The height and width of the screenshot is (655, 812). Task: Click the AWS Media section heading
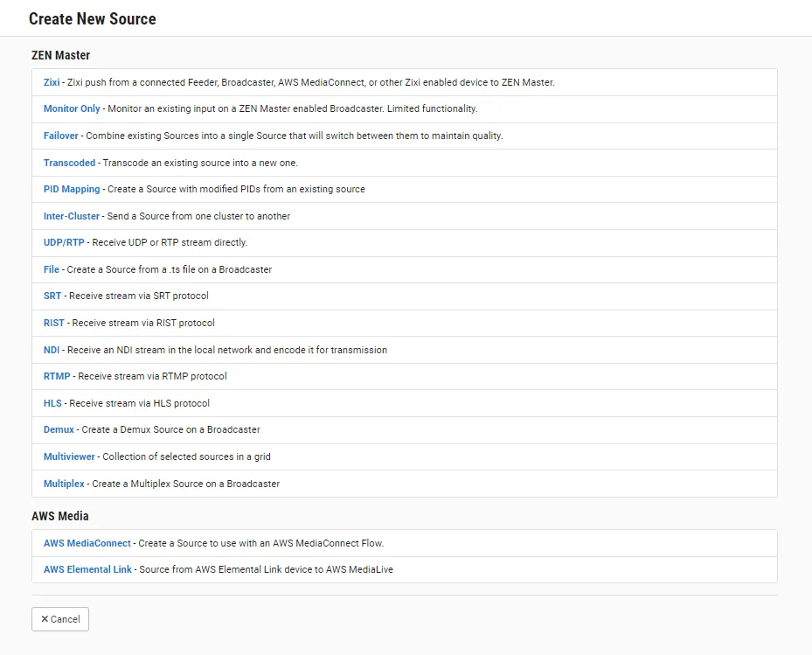tap(60, 516)
